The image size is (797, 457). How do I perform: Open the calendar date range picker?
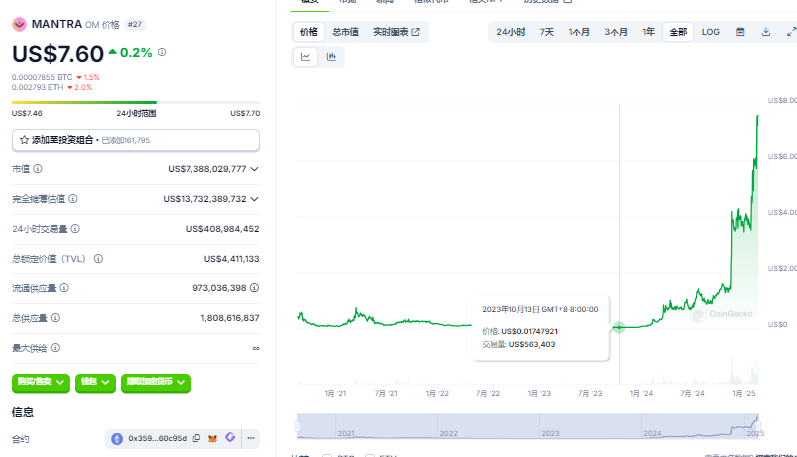coord(740,32)
